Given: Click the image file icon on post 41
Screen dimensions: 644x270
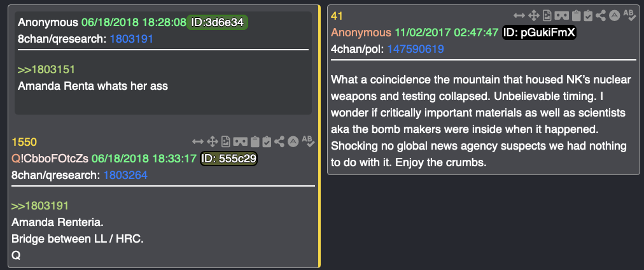Looking at the screenshot, I should click(x=547, y=16).
